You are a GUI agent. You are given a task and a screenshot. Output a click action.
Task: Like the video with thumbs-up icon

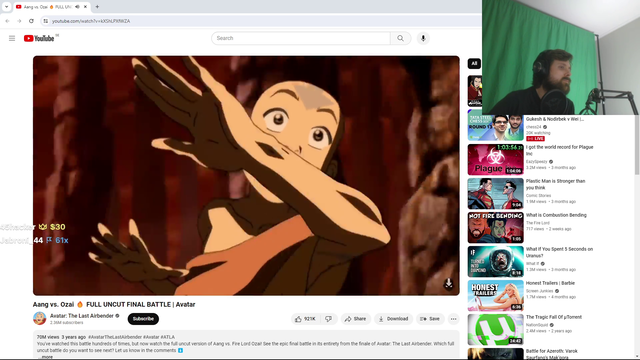tap(305, 319)
